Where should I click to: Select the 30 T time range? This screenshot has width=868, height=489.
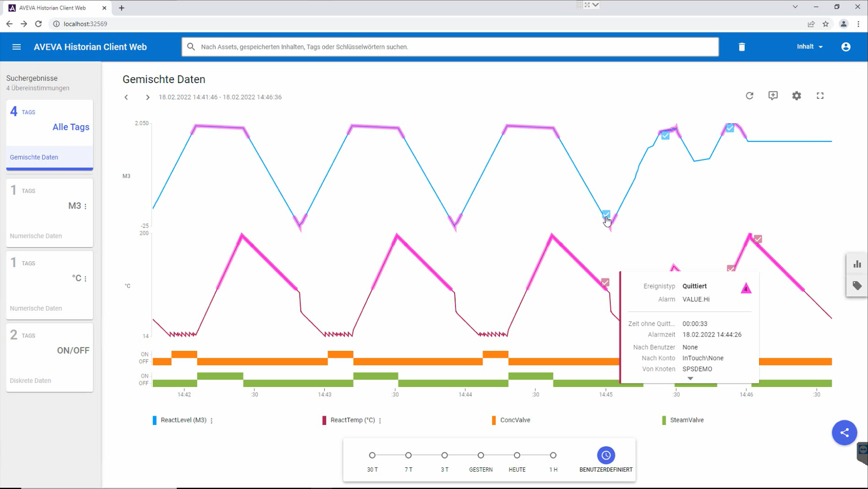coord(372,455)
